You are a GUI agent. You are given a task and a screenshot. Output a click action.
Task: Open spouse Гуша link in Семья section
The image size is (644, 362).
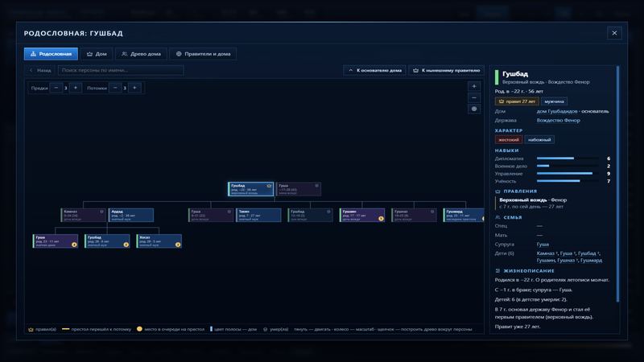pos(543,245)
